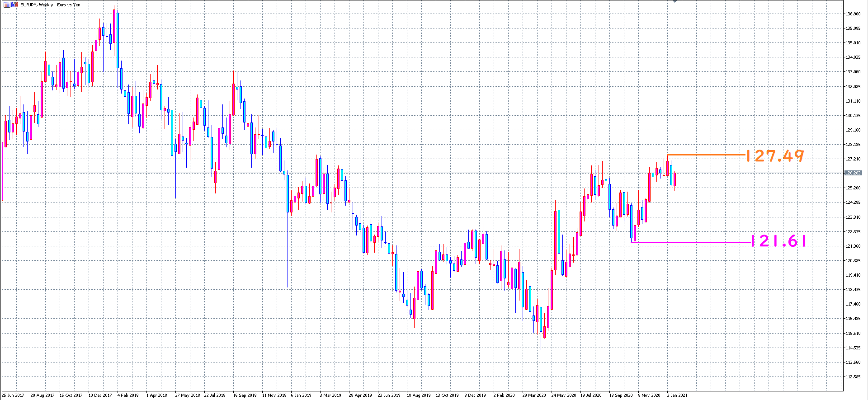Screen dimensions: 868x400
Task: Select the current price label 126.282
Action: tap(853, 173)
